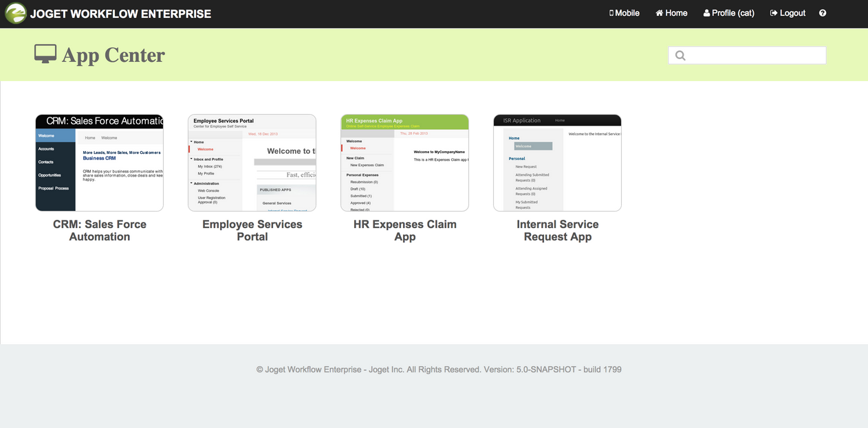Click the App Center monitor icon
The width and height of the screenshot is (868, 428).
point(45,54)
